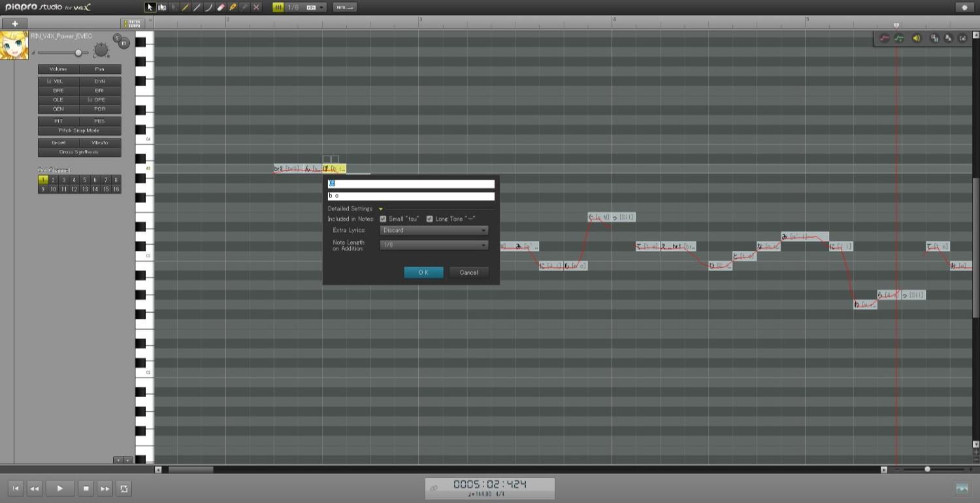This screenshot has height=503, width=980.
Task: Click the phoneme field containing "b o"
Action: [411, 196]
